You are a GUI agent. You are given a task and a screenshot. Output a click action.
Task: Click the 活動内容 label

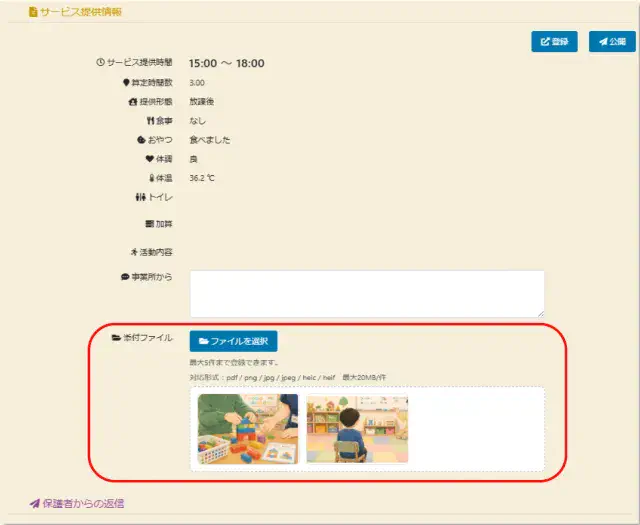coord(156,252)
